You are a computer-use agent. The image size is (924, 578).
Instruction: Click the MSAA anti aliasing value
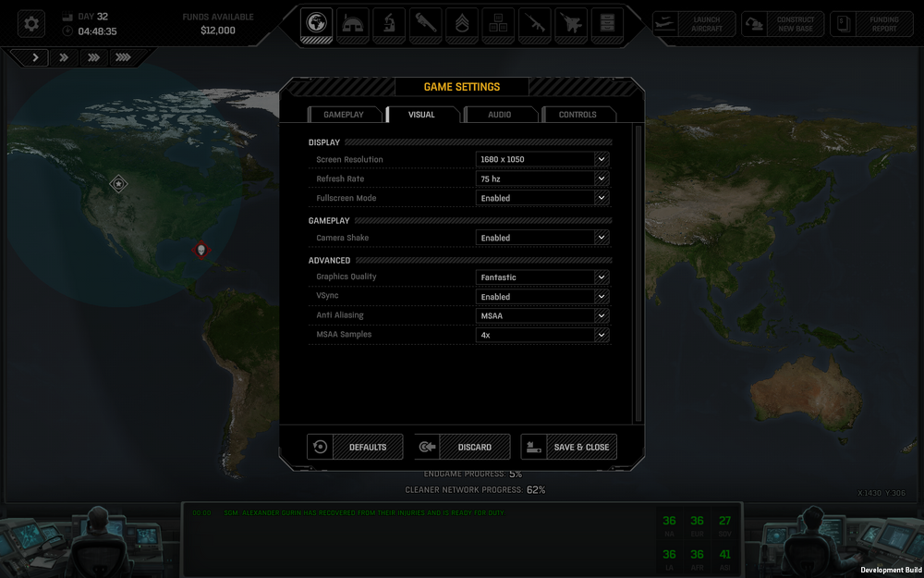coord(492,316)
